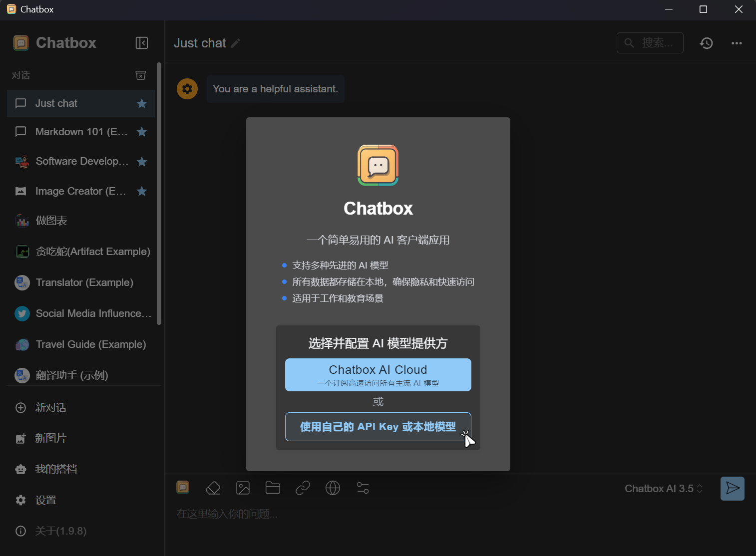Select the Just chat conversation
This screenshot has width=756, height=556.
(x=81, y=103)
